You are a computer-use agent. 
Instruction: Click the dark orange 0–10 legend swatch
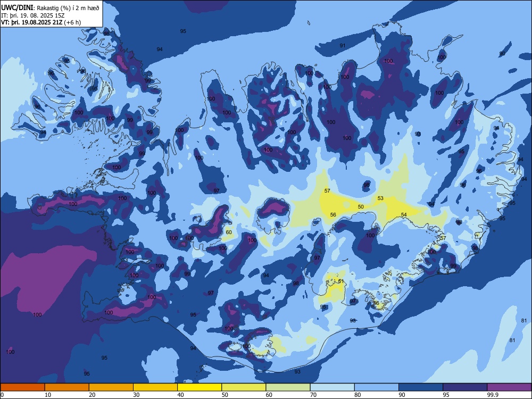(22, 387)
